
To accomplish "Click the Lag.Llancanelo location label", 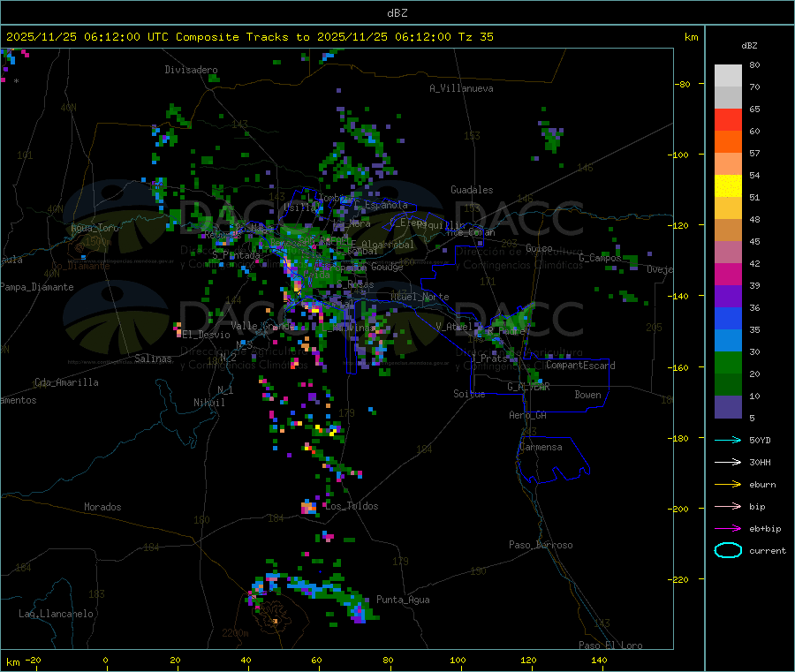I will tap(57, 614).
